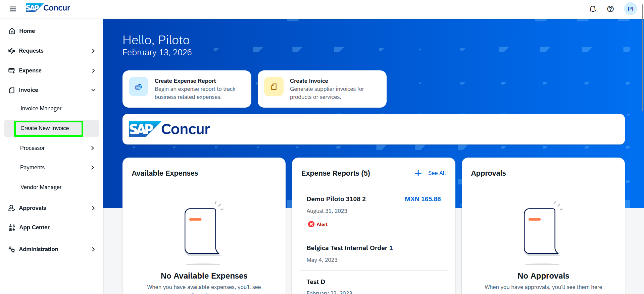Open the hamburger navigation menu
This screenshot has height=294, width=644.
(x=13, y=9)
